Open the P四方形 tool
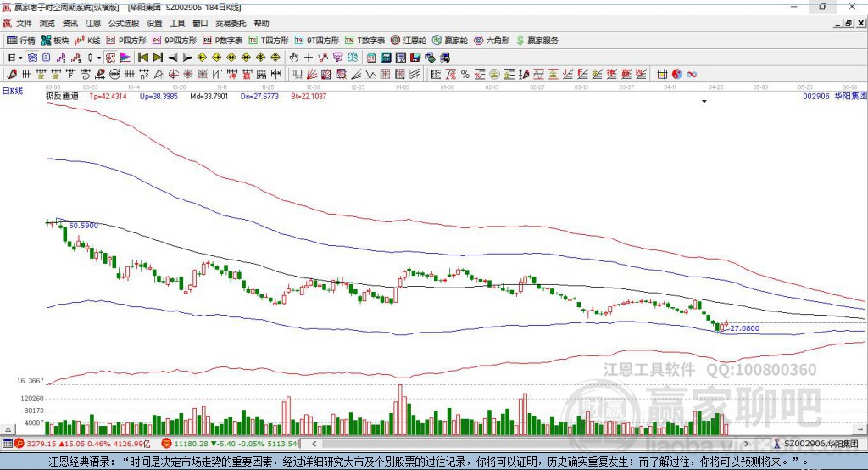This screenshot has width=868, height=470. (x=126, y=41)
